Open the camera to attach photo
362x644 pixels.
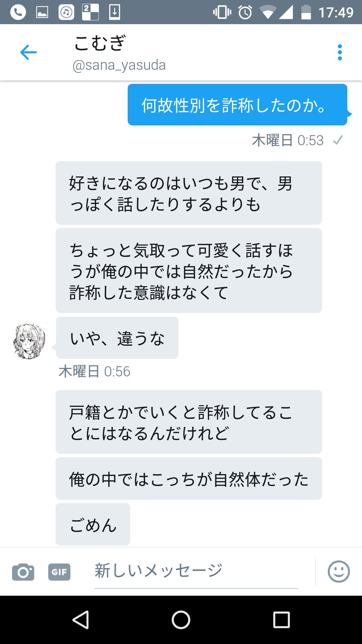(23, 572)
